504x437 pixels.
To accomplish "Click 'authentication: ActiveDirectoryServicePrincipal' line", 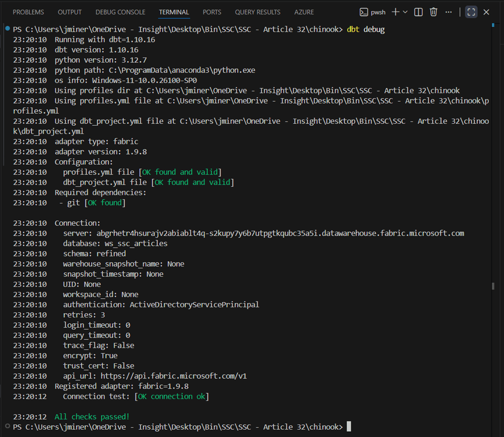I will (x=161, y=304).
